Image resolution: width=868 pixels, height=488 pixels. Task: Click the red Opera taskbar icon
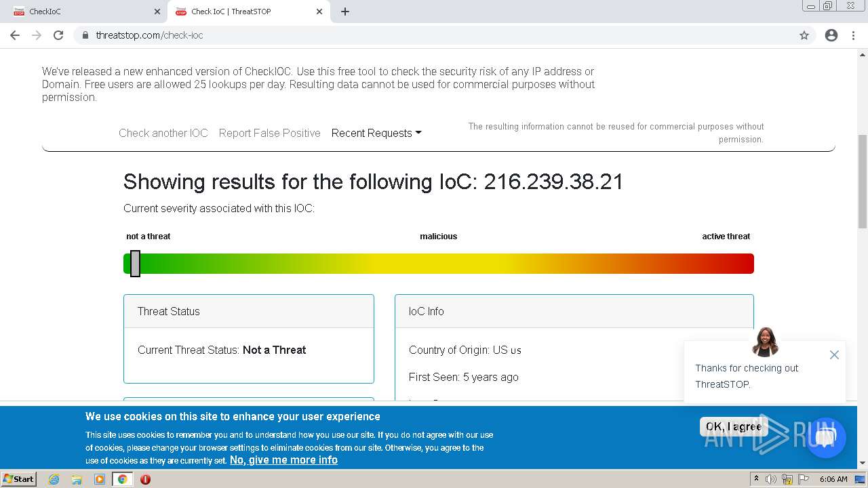145,479
